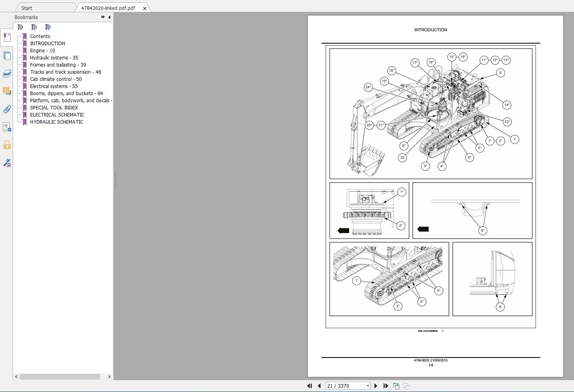The image size is (574, 392).
Task: Go to the previous page
Action: (x=319, y=386)
